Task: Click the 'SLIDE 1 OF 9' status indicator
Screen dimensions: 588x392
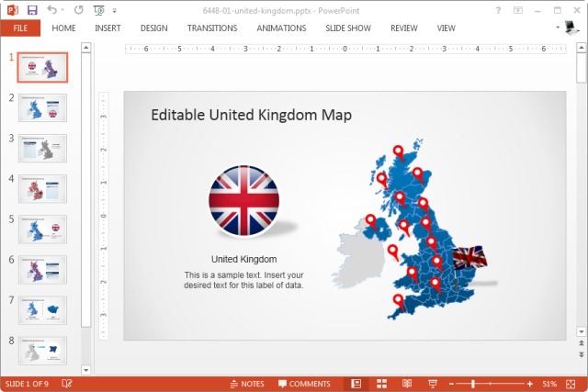Action: pos(27,384)
